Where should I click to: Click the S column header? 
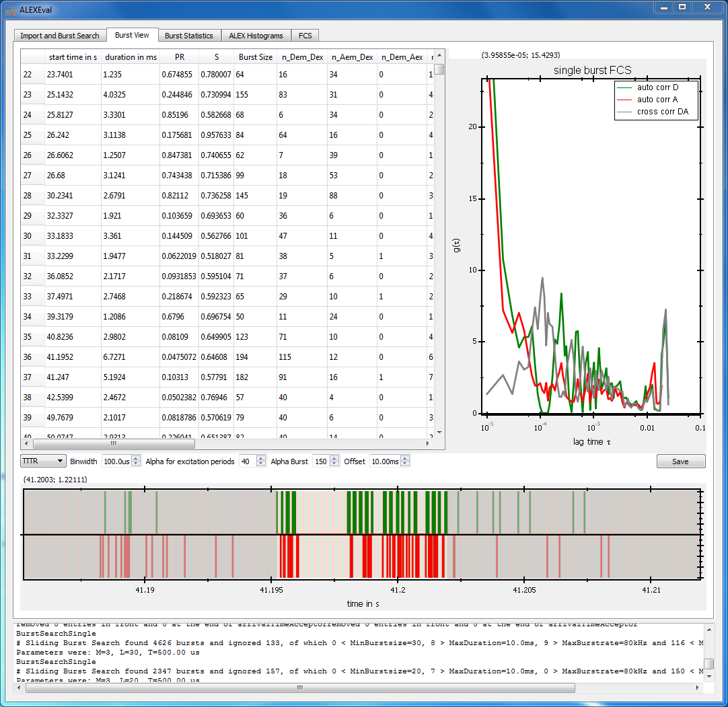(217, 57)
